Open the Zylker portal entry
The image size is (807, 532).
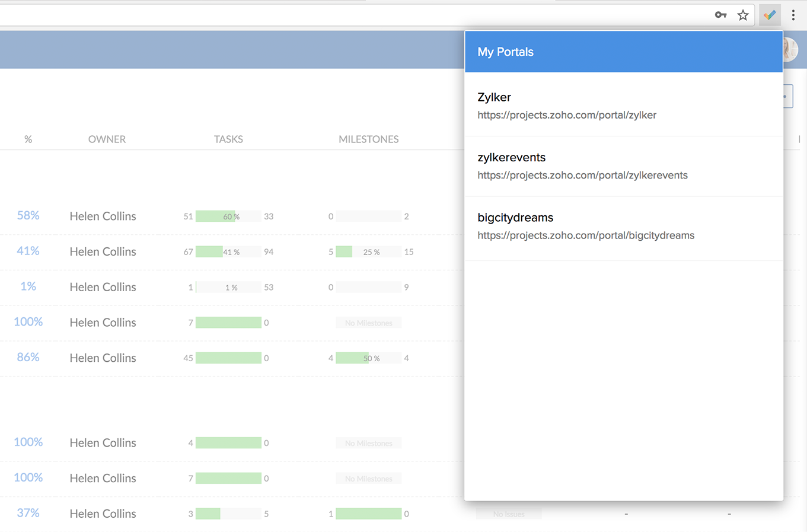[x=624, y=105]
